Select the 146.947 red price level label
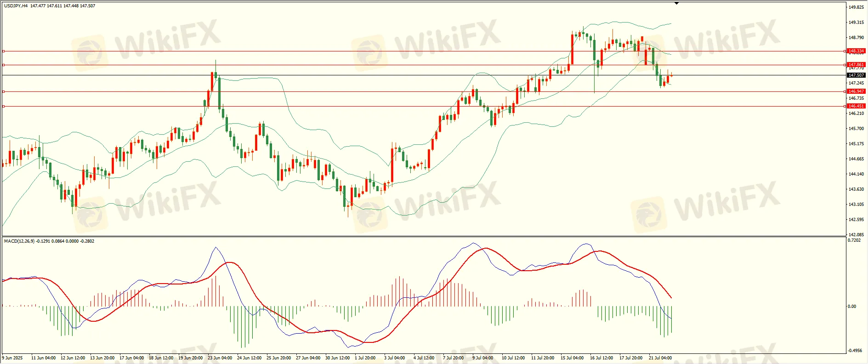 [856, 91]
